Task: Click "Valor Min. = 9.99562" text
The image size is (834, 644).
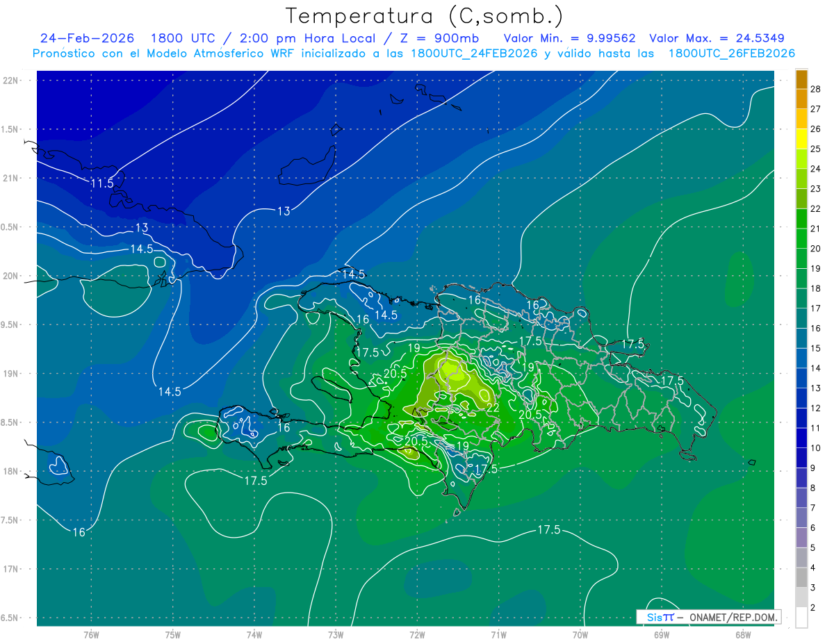Action: (571, 38)
